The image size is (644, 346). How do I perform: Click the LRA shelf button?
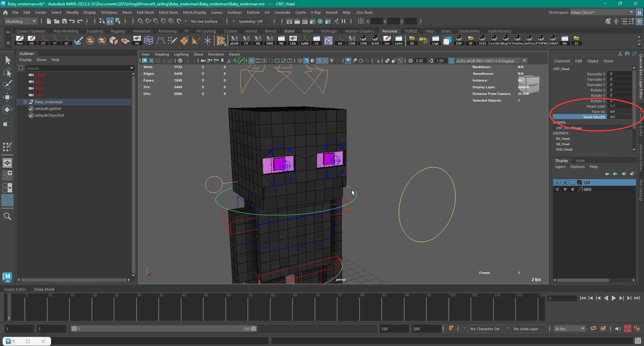(x=293, y=41)
